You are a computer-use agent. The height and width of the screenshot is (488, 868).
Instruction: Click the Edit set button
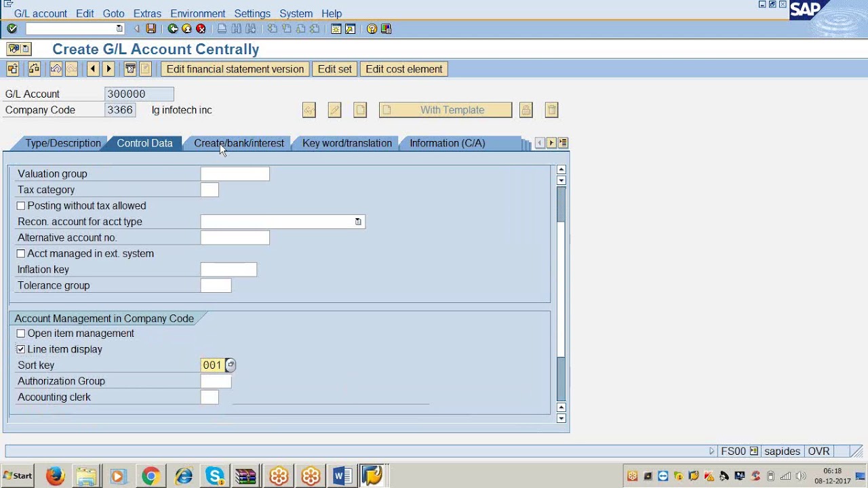click(x=335, y=68)
